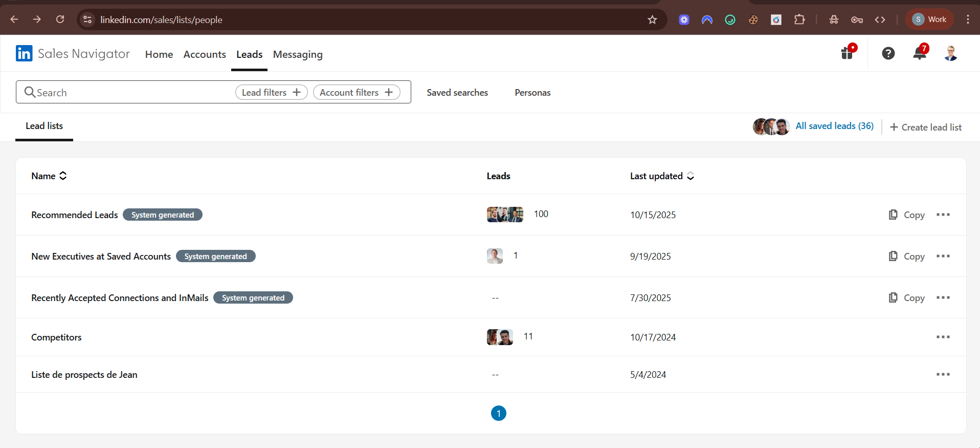This screenshot has height=448, width=980.
Task: Create a new lead list
Action: [926, 127]
